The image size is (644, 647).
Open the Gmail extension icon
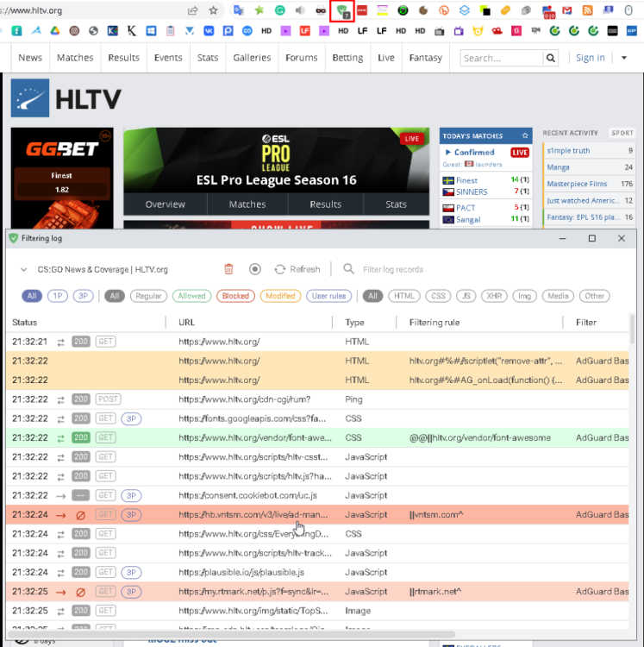pyautogui.click(x=567, y=10)
